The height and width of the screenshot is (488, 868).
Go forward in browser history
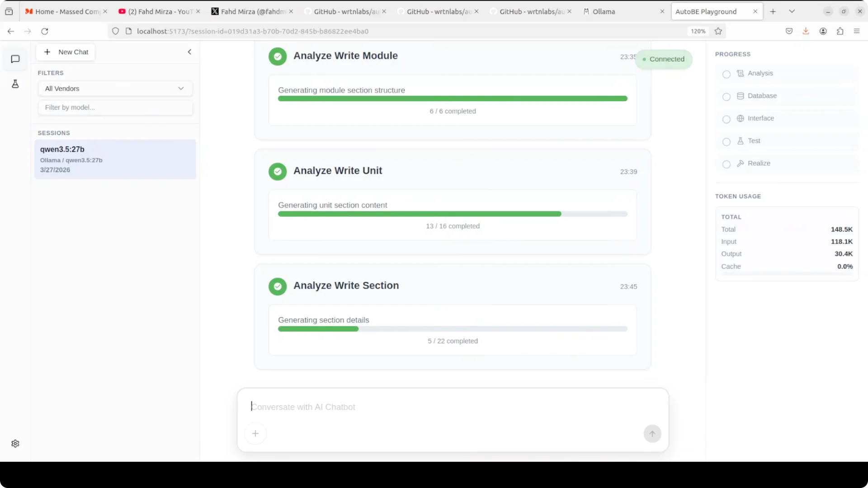click(x=28, y=31)
